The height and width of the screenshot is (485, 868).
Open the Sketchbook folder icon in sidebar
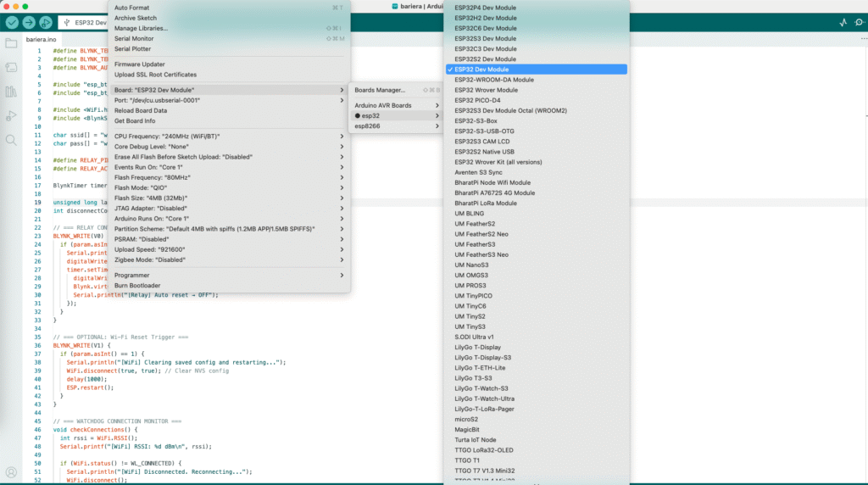click(11, 43)
